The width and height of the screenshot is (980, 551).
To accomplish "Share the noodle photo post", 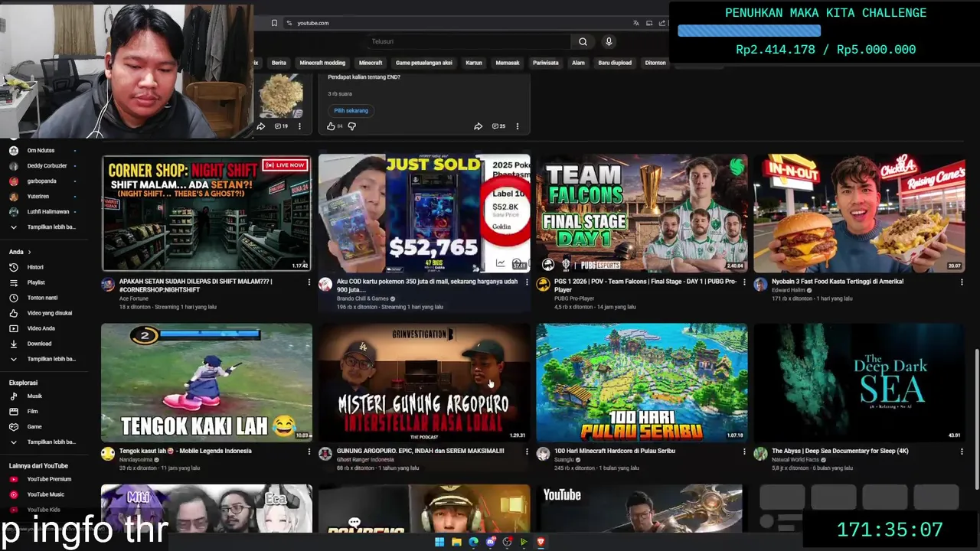I will pyautogui.click(x=260, y=126).
